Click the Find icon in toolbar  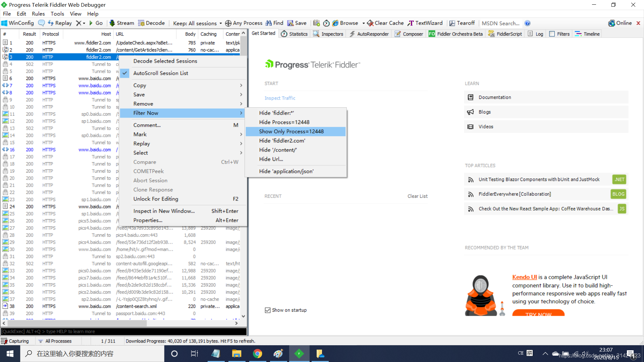(x=270, y=23)
